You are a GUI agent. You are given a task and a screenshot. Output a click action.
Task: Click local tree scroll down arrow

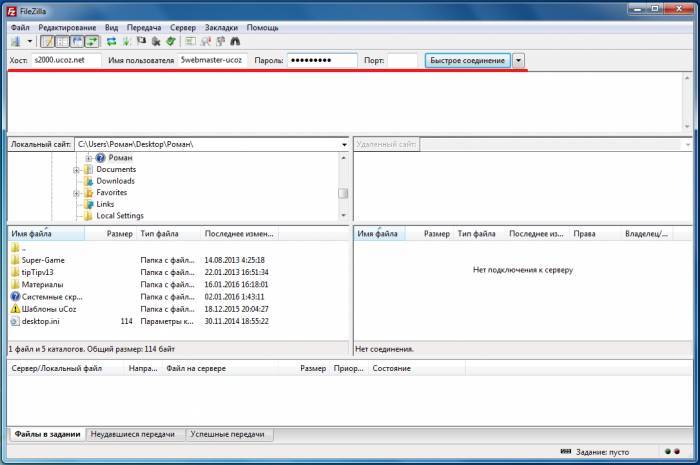click(343, 216)
